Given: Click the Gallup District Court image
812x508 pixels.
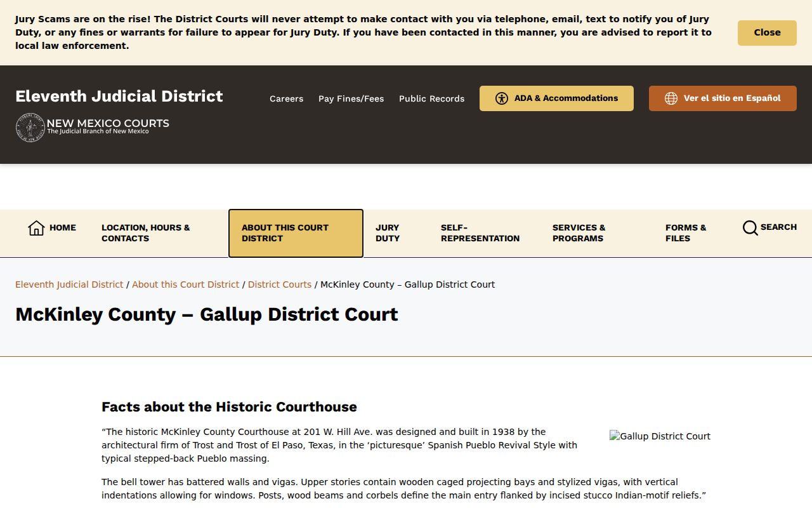Looking at the screenshot, I should click(x=660, y=436).
